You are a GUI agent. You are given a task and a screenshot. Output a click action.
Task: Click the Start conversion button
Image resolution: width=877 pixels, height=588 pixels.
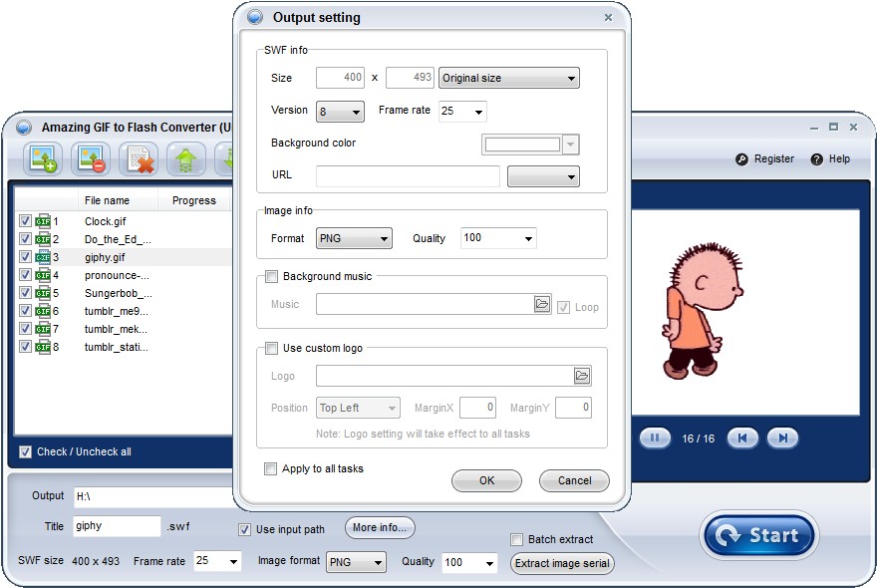pos(759,535)
